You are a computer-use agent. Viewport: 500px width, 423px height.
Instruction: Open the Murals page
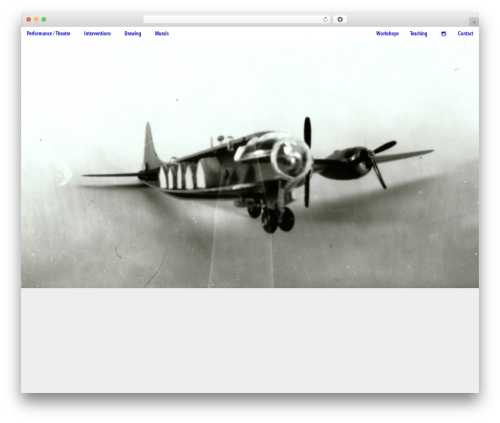[x=162, y=33]
